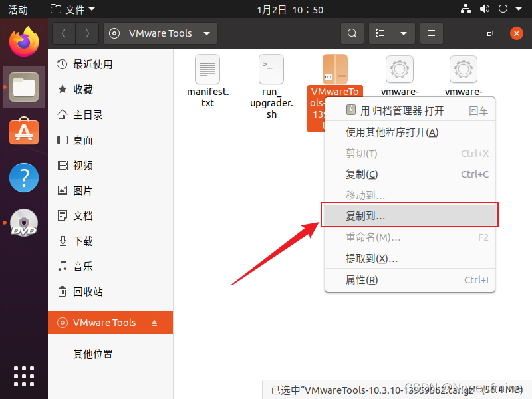Open Documents (文档) in sidebar
532x399 pixels.
click(x=110, y=215)
